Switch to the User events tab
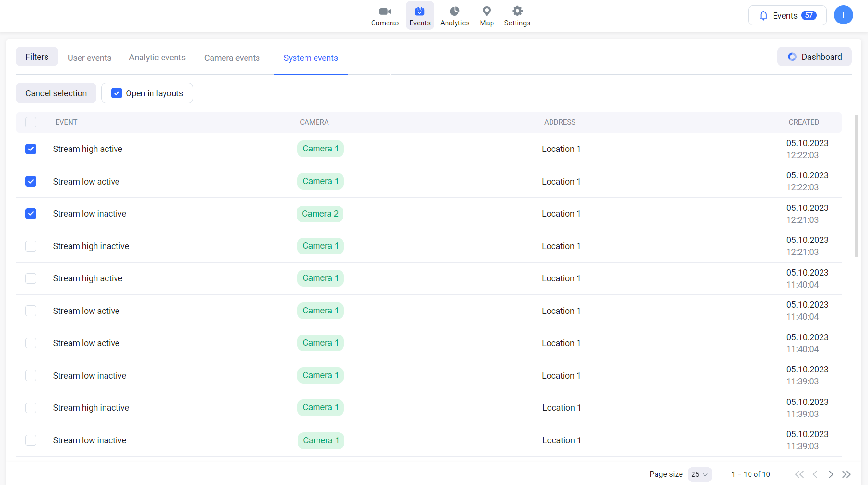 89,58
